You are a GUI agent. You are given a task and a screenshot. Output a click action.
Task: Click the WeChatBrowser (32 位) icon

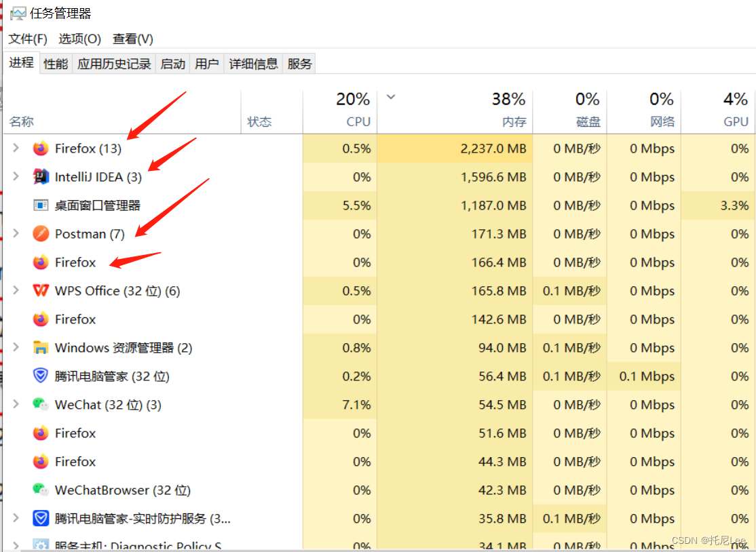[41, 490]
